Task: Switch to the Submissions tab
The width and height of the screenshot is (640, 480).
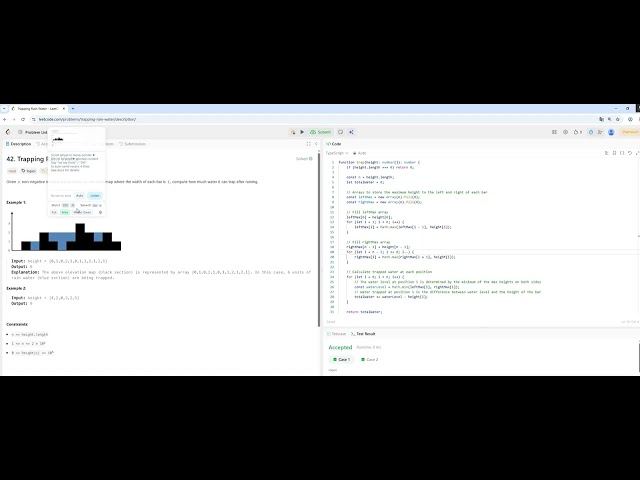Action: click(x=132, y=144)
